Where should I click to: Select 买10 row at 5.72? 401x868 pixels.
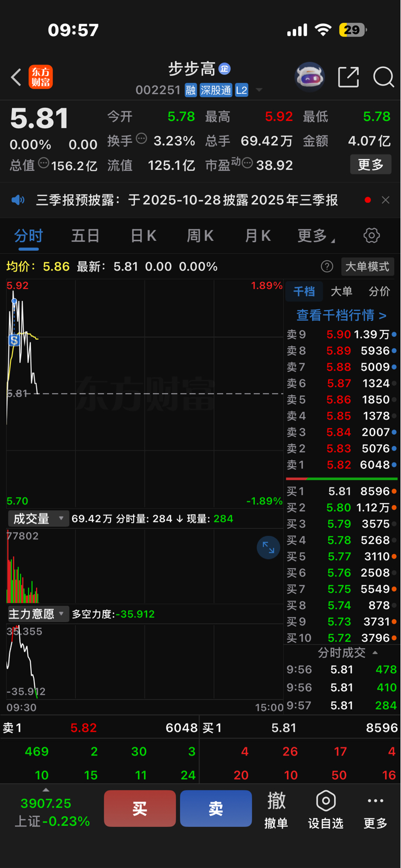342,638
